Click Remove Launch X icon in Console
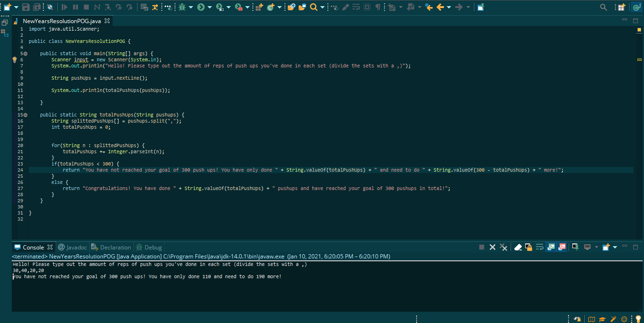The image size is (644, 323). tap(493, 247)
